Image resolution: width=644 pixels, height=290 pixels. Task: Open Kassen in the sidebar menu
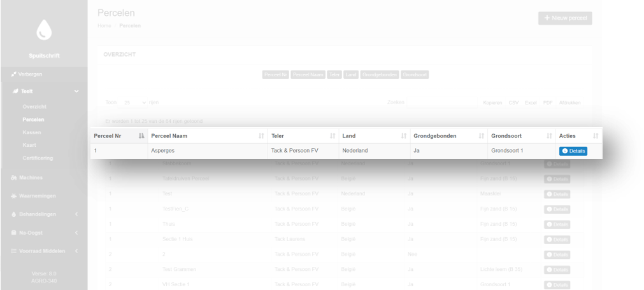[x=32, y=132]
